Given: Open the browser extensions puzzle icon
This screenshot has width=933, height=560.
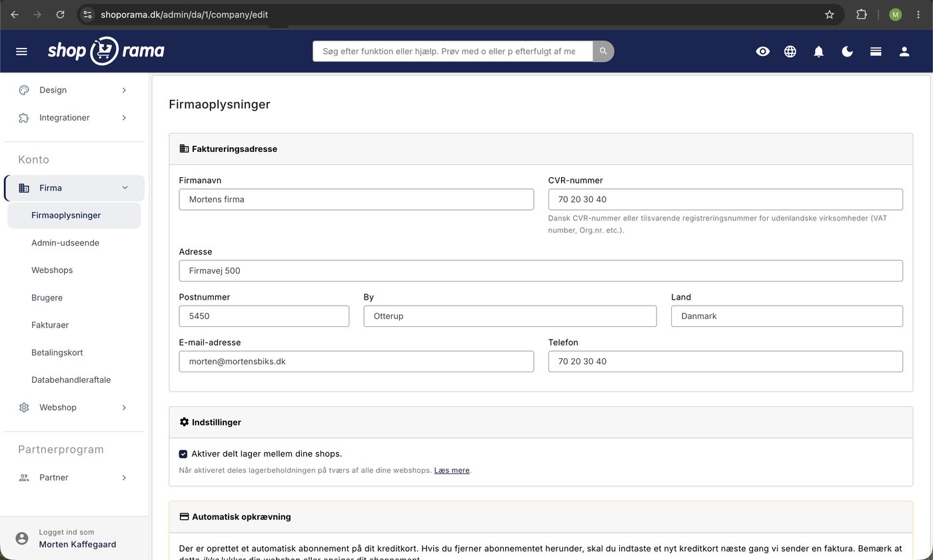Looking at the screenshot, I should point(862,14).
